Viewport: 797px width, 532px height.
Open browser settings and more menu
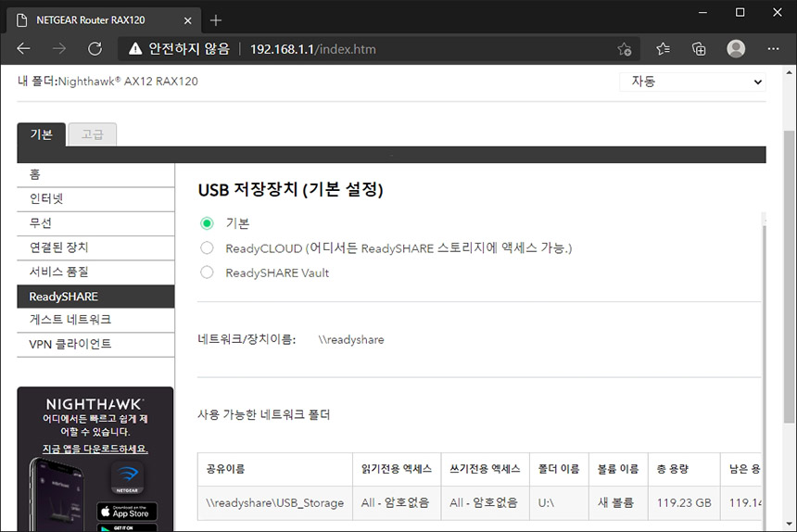point(773,49)
